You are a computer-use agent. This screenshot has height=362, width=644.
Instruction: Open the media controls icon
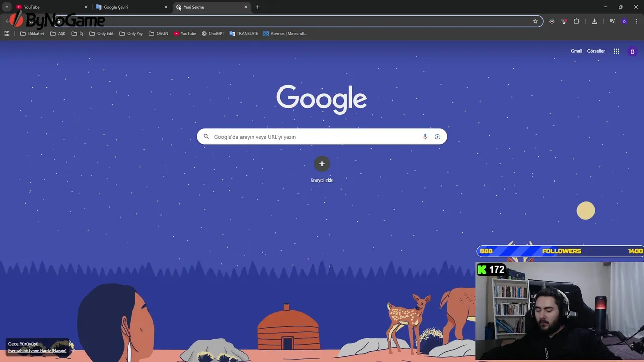(612, 21)
